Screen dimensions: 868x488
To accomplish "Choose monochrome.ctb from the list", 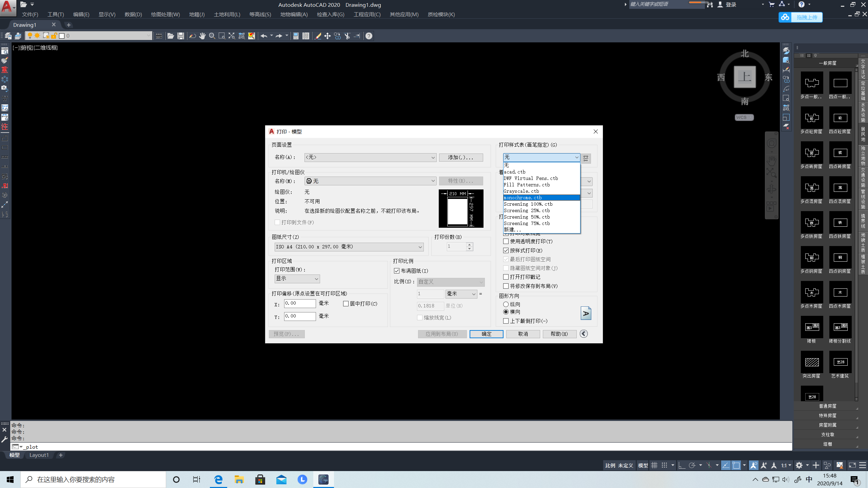I will (541, 198).
